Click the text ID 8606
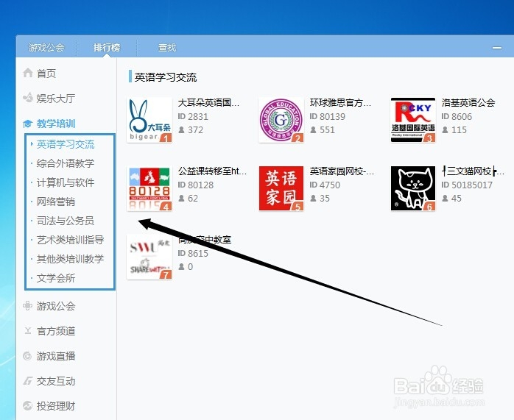 coord(457,116)
